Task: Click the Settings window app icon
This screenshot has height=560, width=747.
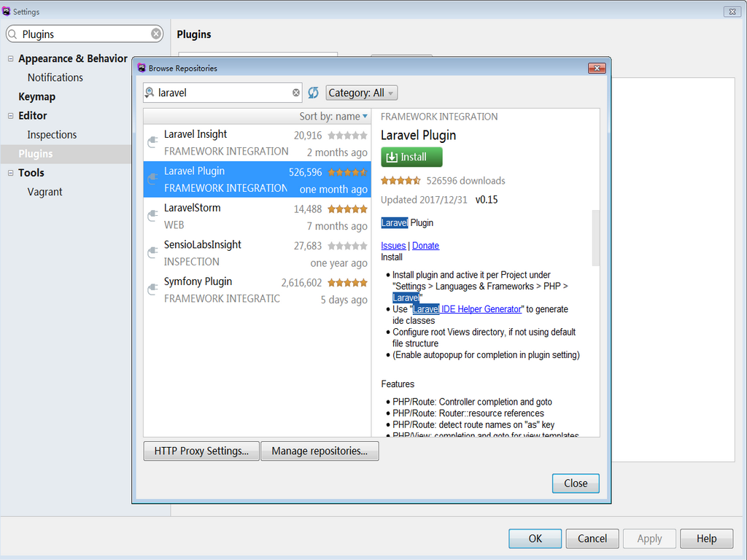Action: click(6, 12)
